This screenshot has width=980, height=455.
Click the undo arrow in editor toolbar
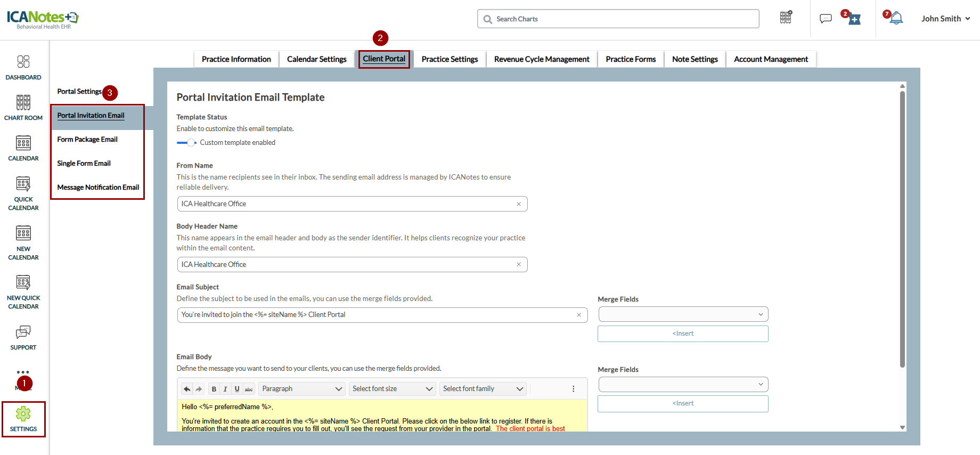187,389
